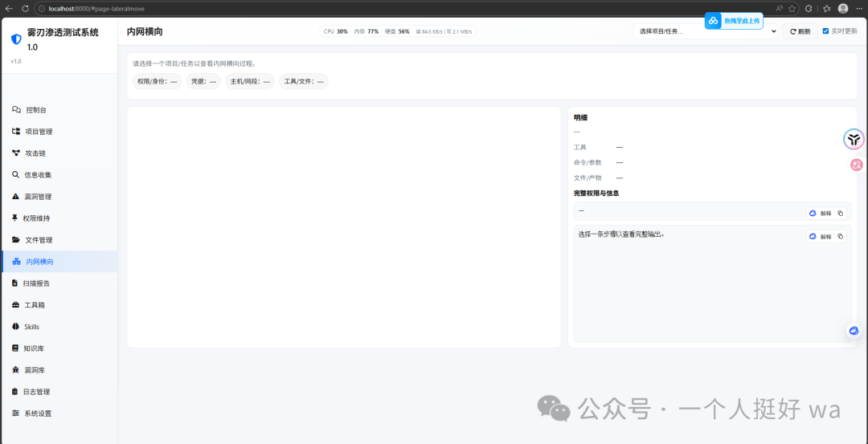Image resolution: width=868 pixels, height=444 pixels.
Task: Click the browser reload icon
Action: point(25,8)
